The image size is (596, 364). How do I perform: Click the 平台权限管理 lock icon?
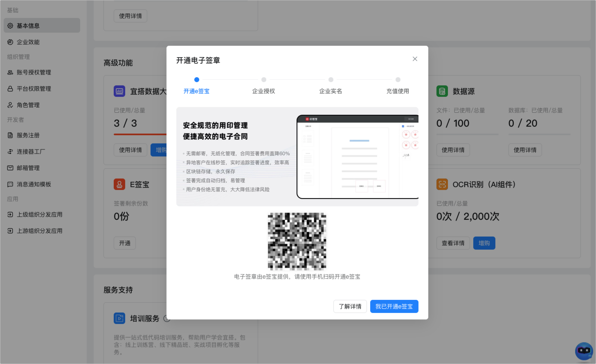[x=10, y=88]
